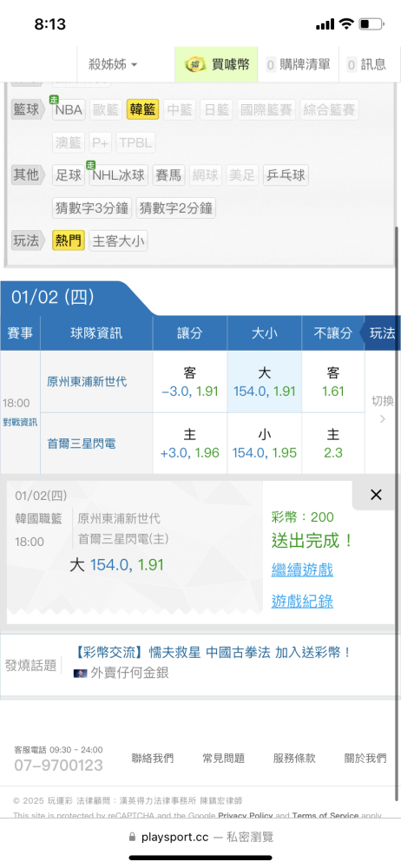Select the 韓籃 league filter
401x868 pixels.
tap(142, 109)
